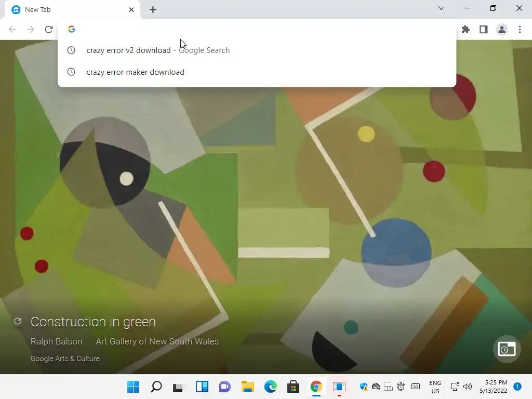This screenshot has height=399, width=532.
Task: Open Windows Security tray icon
Action: (x=364, y=387)
